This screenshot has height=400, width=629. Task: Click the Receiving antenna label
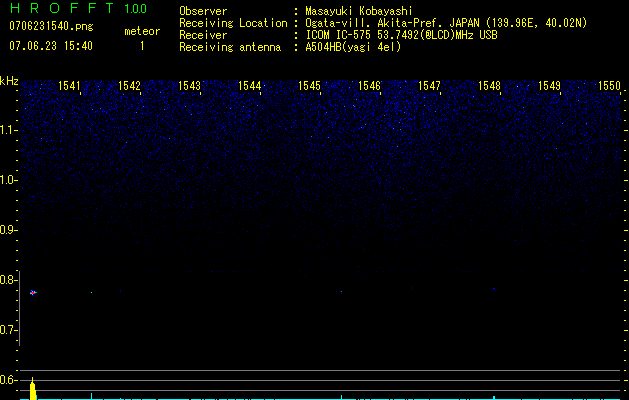pos(230,47)
